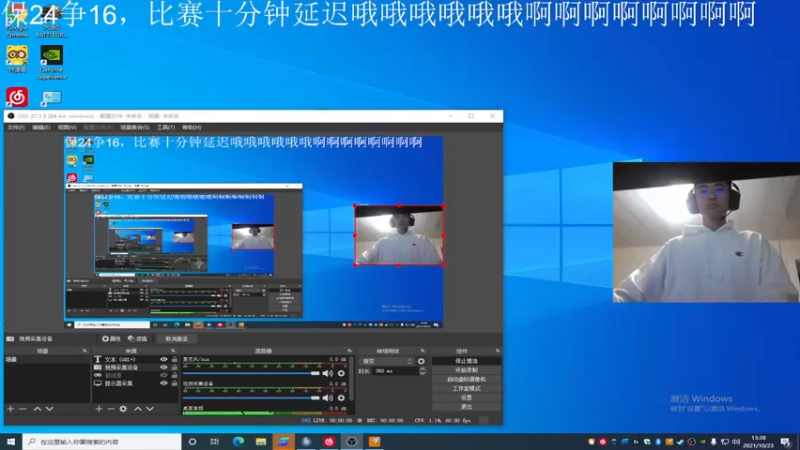Toggle visibility of the dimmed third source
The height and width of the screenshot is (450, 800).
(x=164, y=376)
